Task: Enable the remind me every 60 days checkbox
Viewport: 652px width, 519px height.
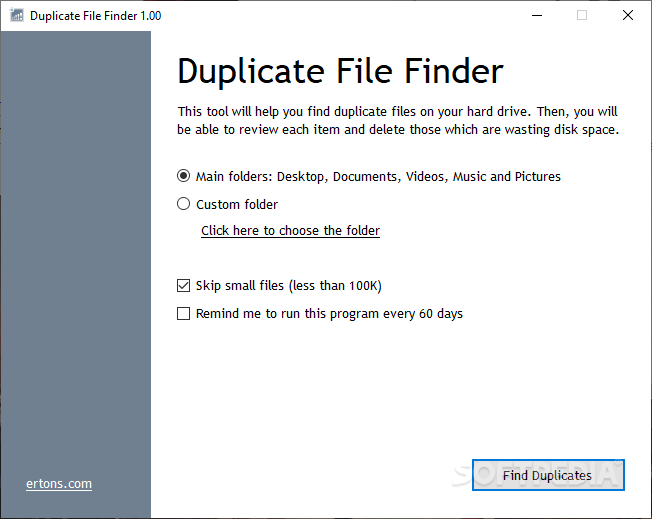Action: (183, 314)
